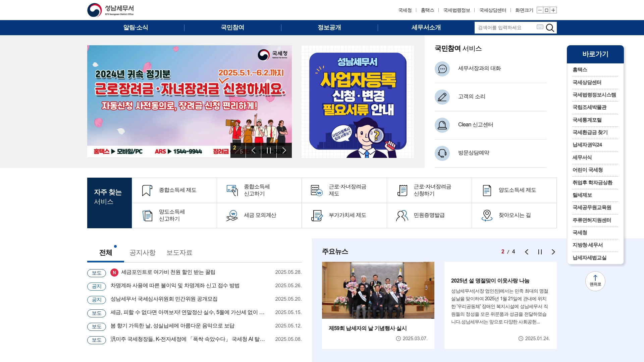Click the 사업자등록 신청·변경 필요서류 banner
This screenshot has width=644, height=362.
[x=358, y=102]
